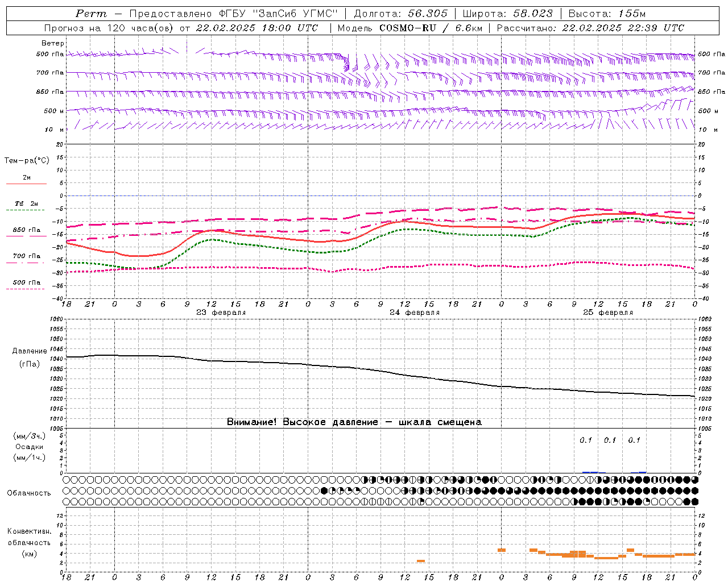
Task: Click the "(мм/3ч.)" precipitation unit label
Action: click(x=30, y=436)
